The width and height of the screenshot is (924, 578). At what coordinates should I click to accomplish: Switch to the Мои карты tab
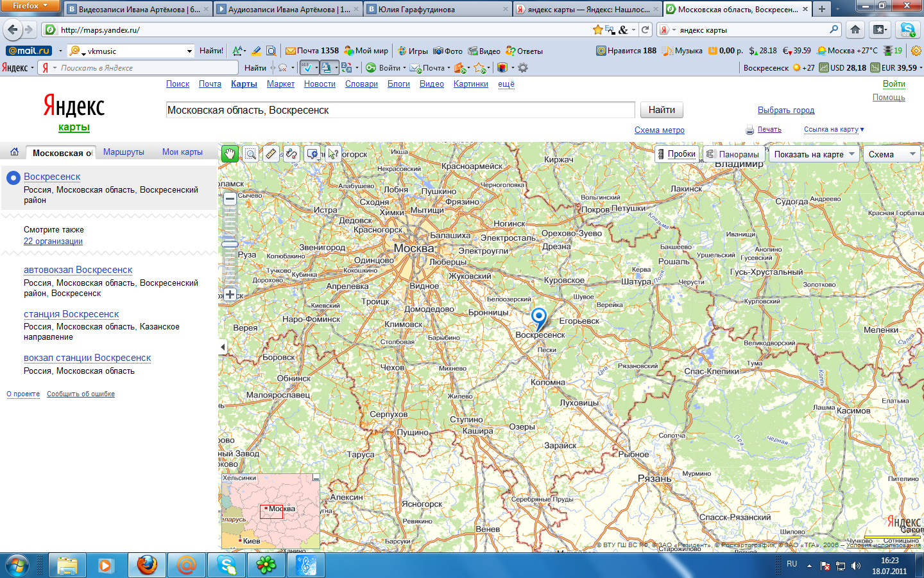click(182, 152)
